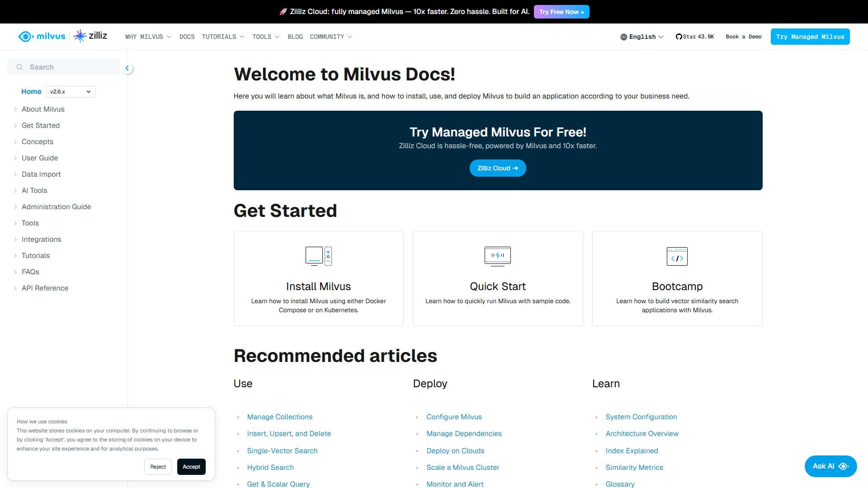Open the Install Milvus card title
Screen dimensions: 868x488
point(319,286)
